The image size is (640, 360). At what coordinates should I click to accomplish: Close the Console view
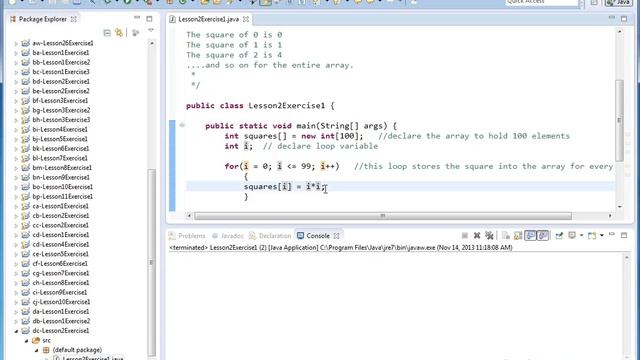coord(337,236)
